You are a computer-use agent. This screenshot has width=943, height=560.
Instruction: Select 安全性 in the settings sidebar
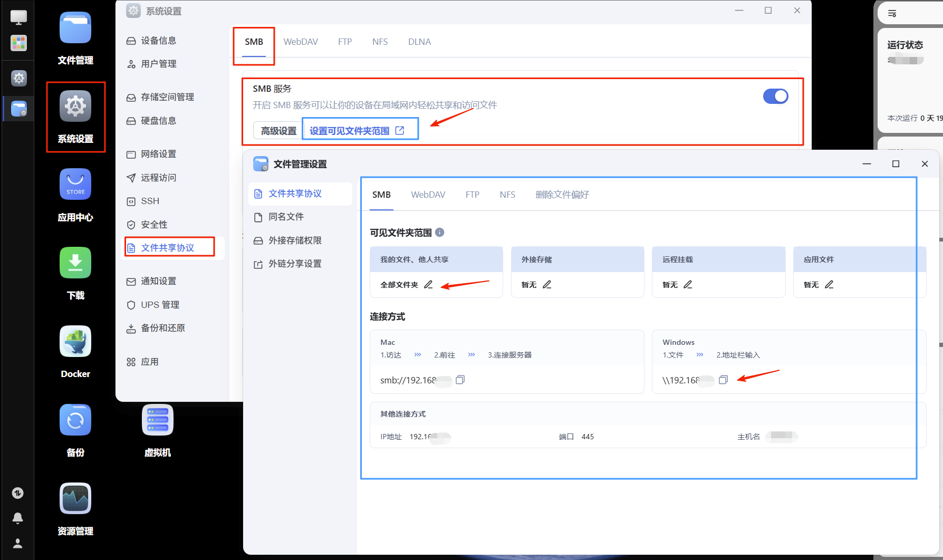point(172,225)
